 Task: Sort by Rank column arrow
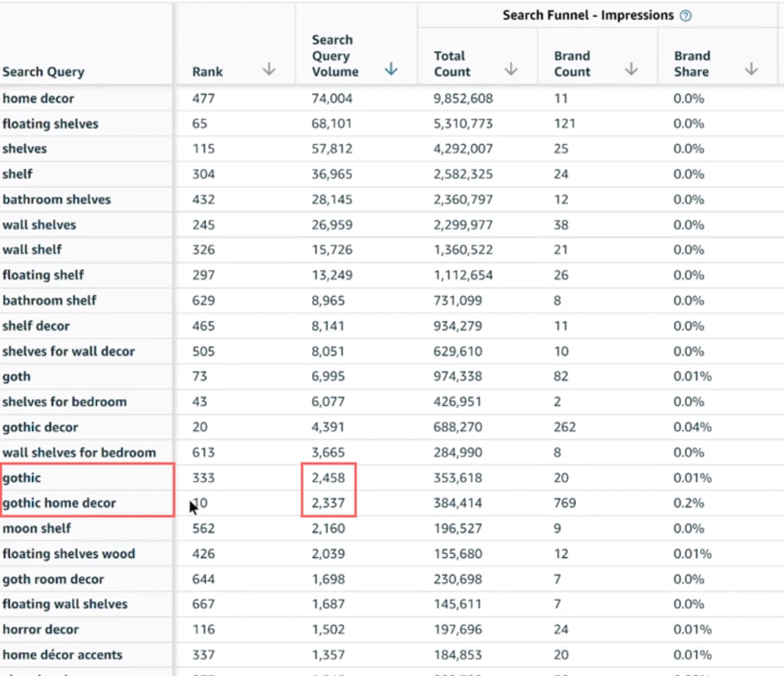(269, 70)
